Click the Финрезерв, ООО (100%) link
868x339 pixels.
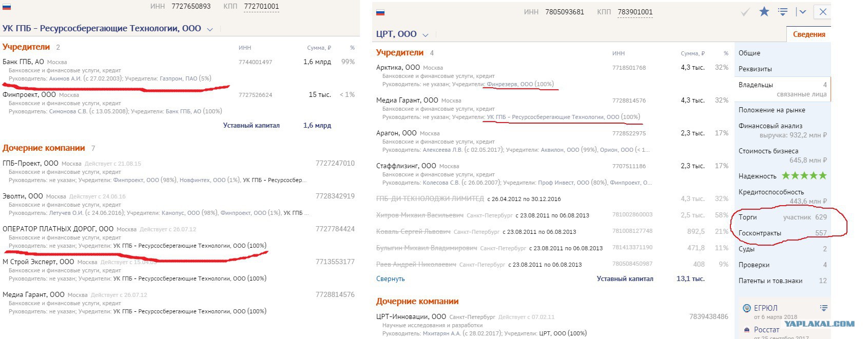[x=520, y=84]
